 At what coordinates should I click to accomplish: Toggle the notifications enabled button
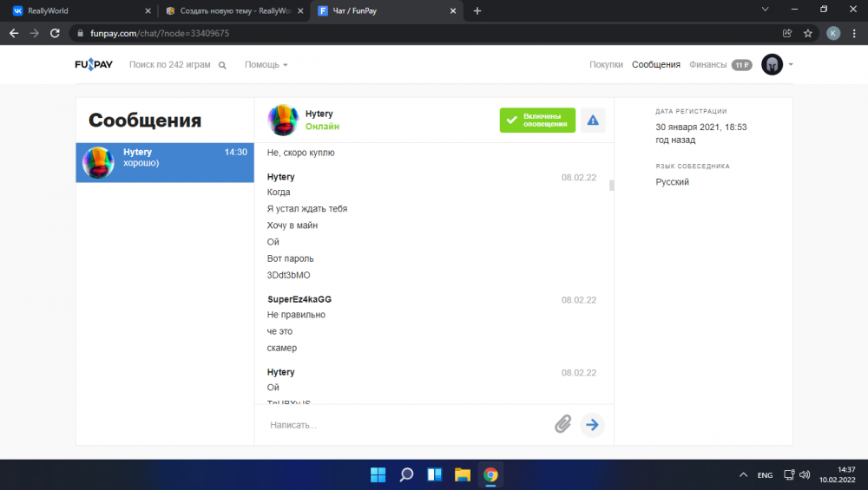pos(537,120)
